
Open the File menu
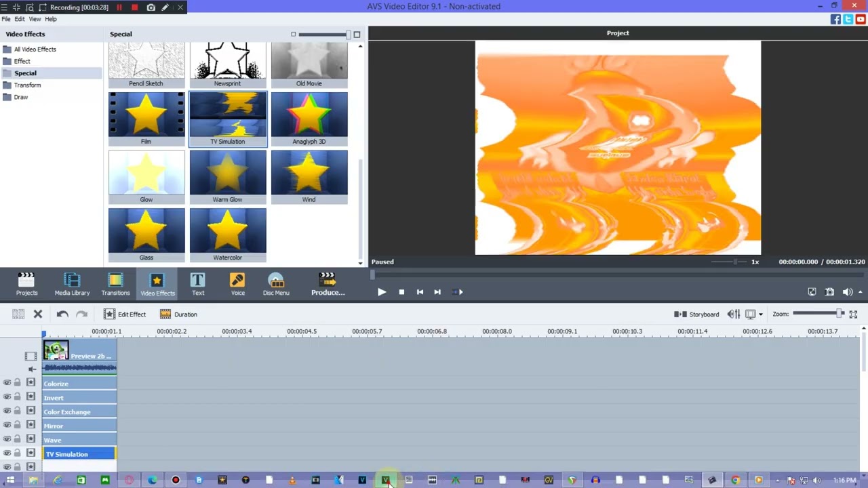6,19
